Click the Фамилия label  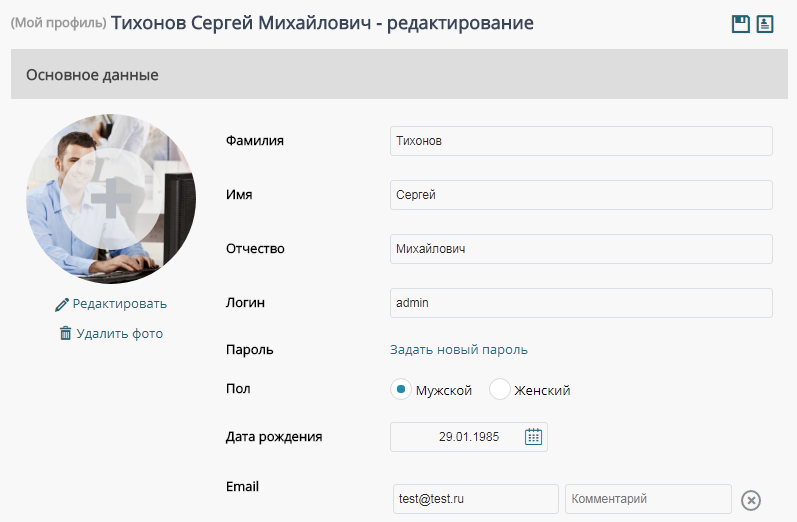[x=255, y=141]
